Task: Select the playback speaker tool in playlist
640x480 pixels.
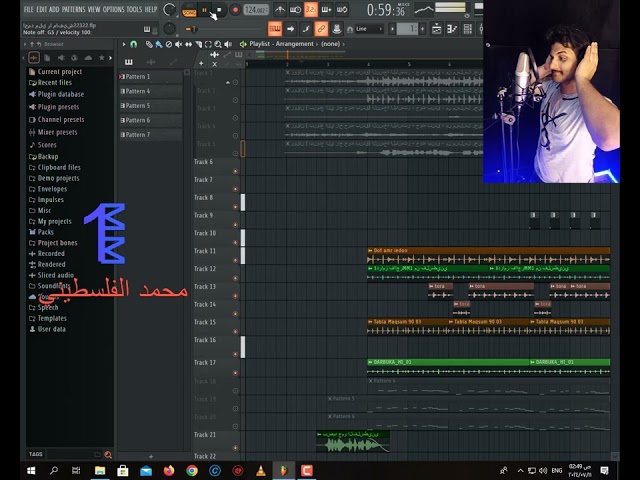Action: (228, 44)
